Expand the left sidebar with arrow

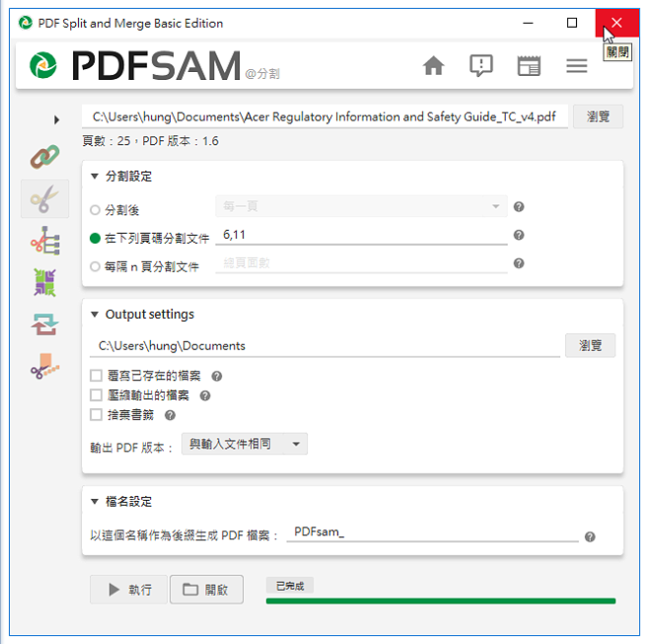(56, 120)
